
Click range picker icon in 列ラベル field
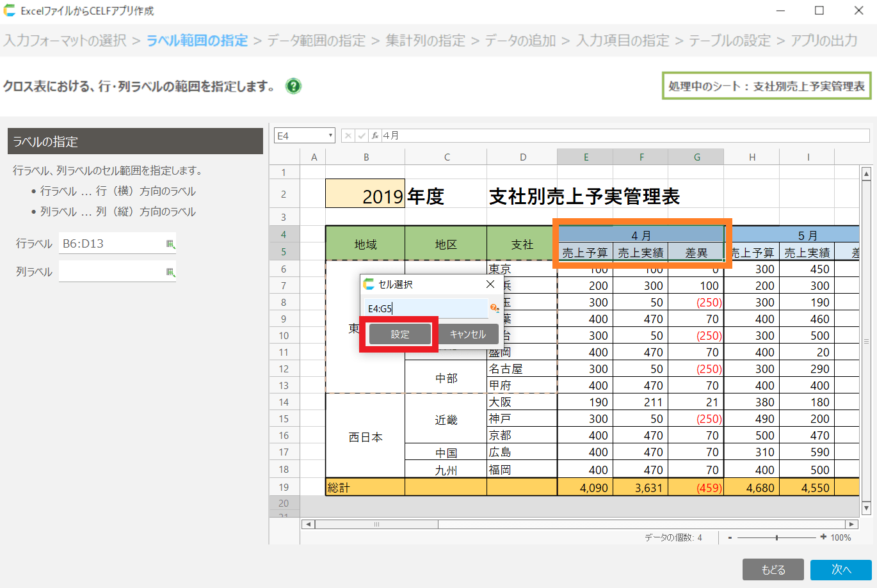click(x=170, y=272)
